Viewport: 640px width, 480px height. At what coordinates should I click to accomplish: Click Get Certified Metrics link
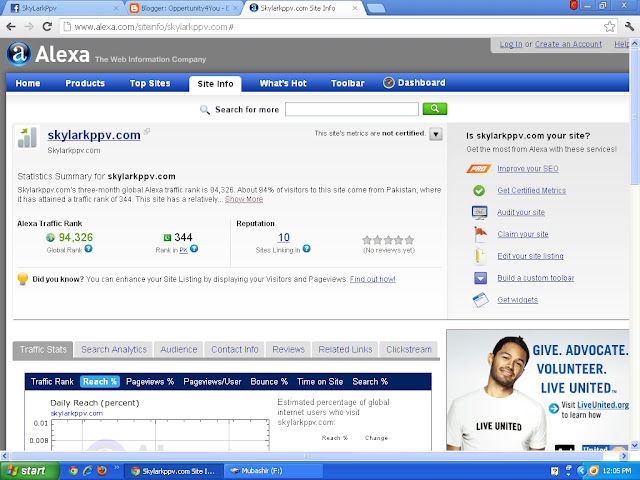pos(531,191)
